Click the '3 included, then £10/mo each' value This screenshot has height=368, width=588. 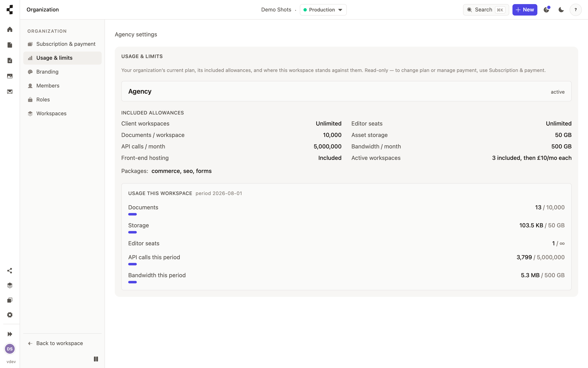pos(532,158)
